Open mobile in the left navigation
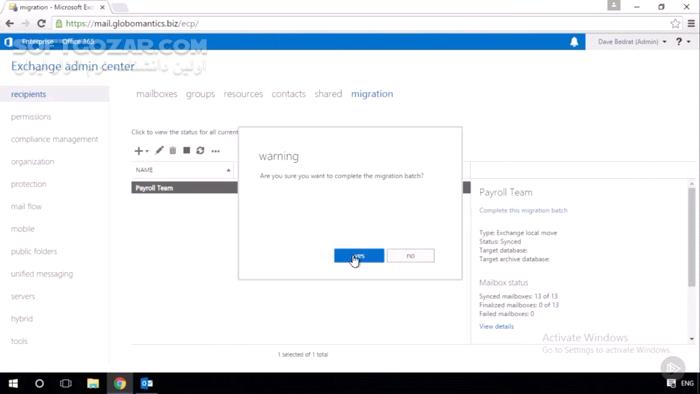This screenshot has width=700, height=394. click(23, 229)
